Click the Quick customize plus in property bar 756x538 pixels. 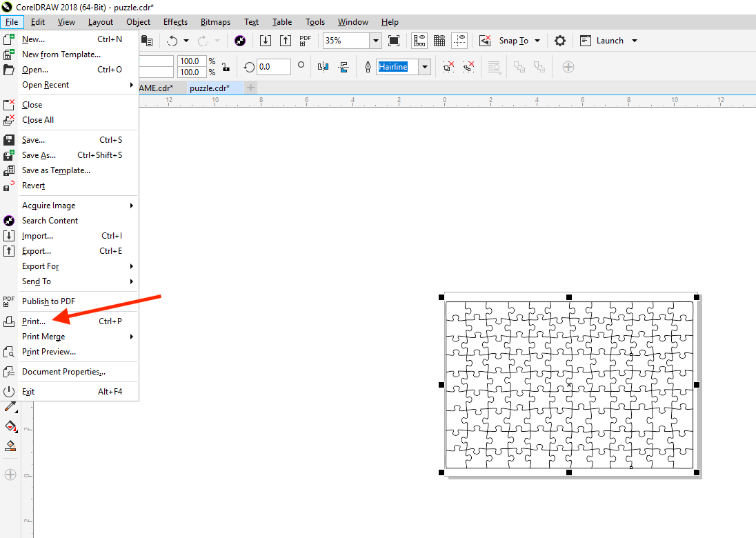click(x=568, y=67)
